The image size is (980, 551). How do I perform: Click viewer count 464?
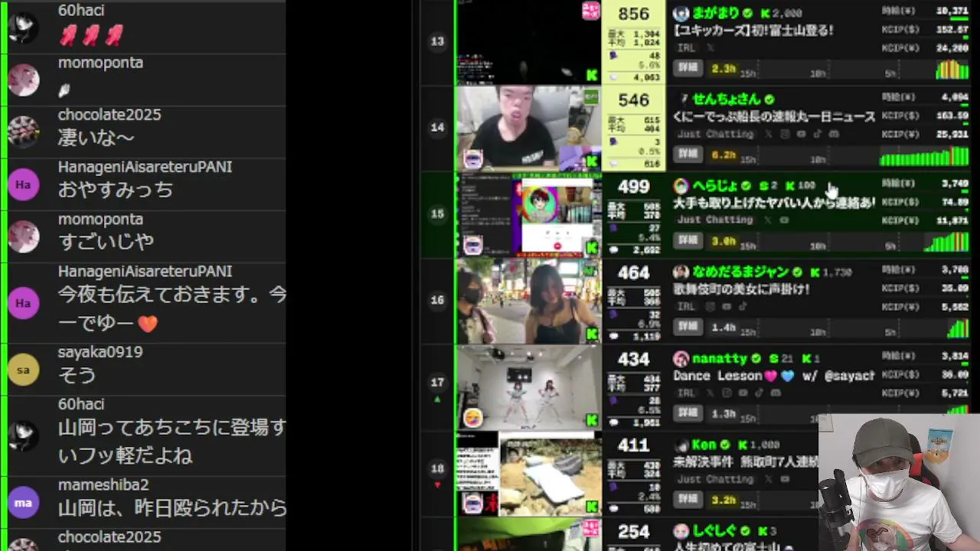click(x=634, y=273)
